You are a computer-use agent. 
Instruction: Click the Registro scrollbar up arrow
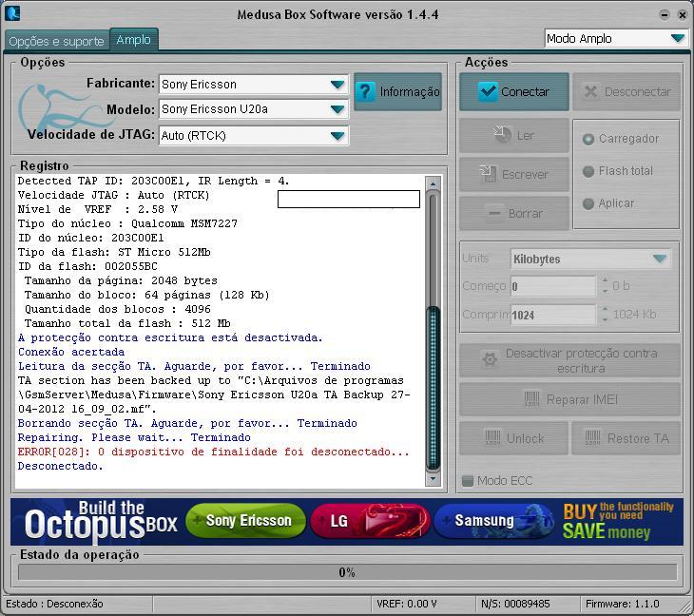pyautogui.click(x=433, y=183)
